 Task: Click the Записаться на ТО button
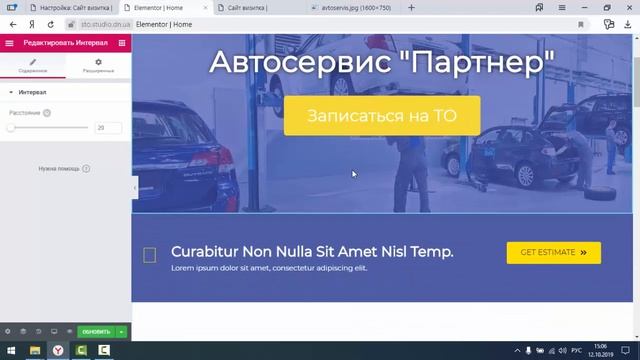(x=382, y=116)
